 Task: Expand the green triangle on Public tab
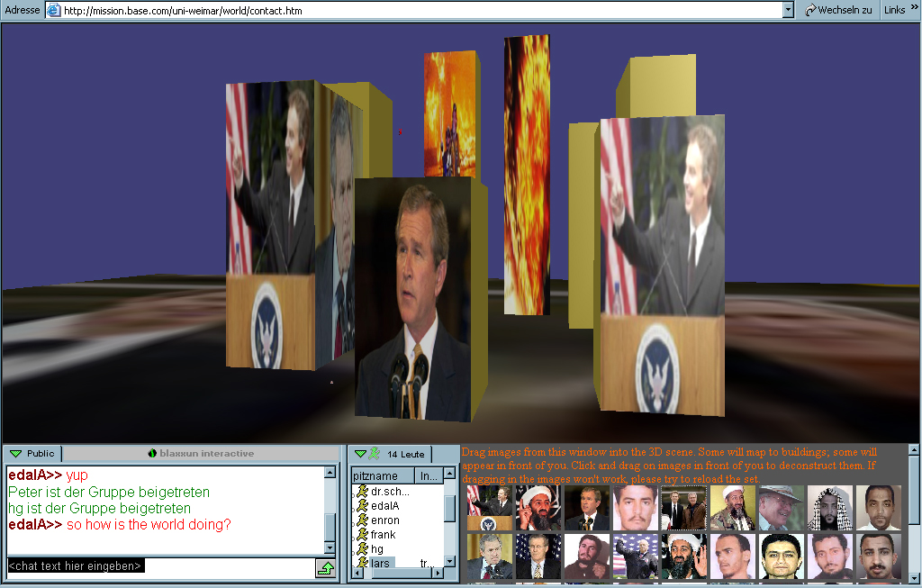15,454
